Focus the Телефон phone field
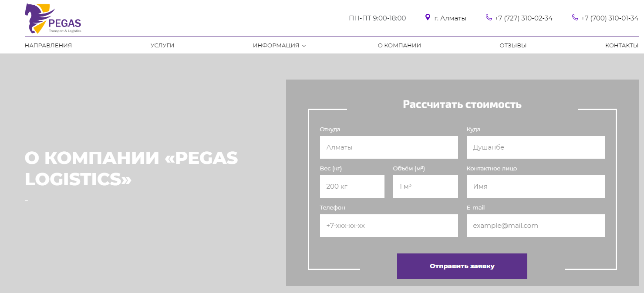644x293 pixels. (389, 226)
